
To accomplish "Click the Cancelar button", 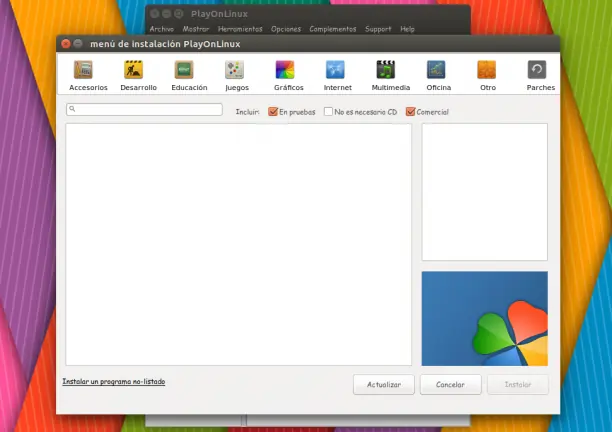I will (450, 385).
